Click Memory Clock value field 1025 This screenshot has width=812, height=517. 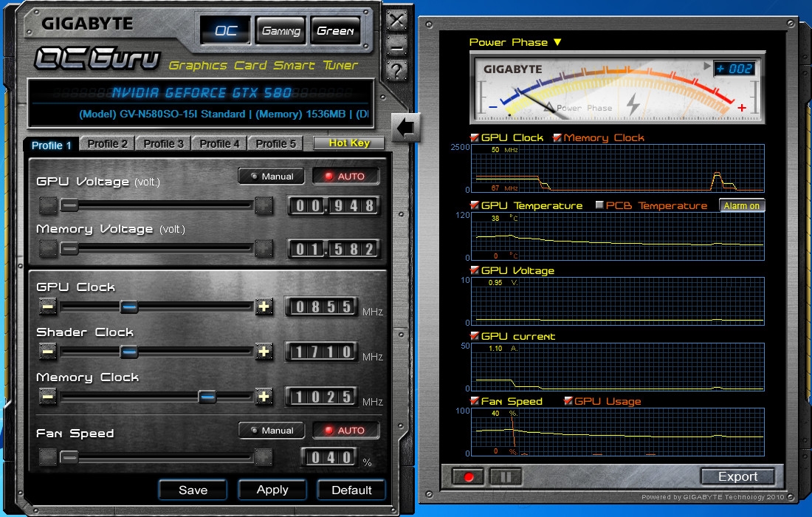coord(322,397)
